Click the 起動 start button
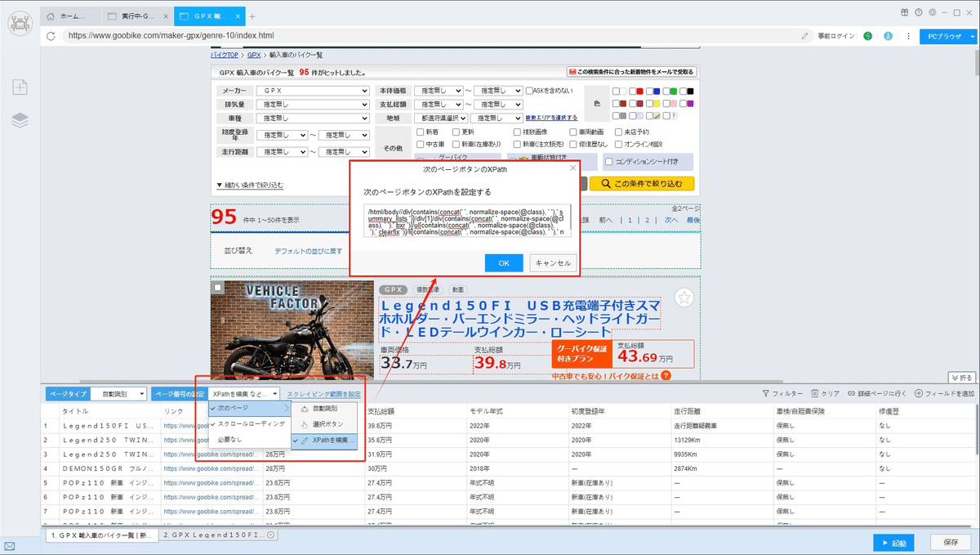This screenshot has width=980, height=555. [893, 542]
